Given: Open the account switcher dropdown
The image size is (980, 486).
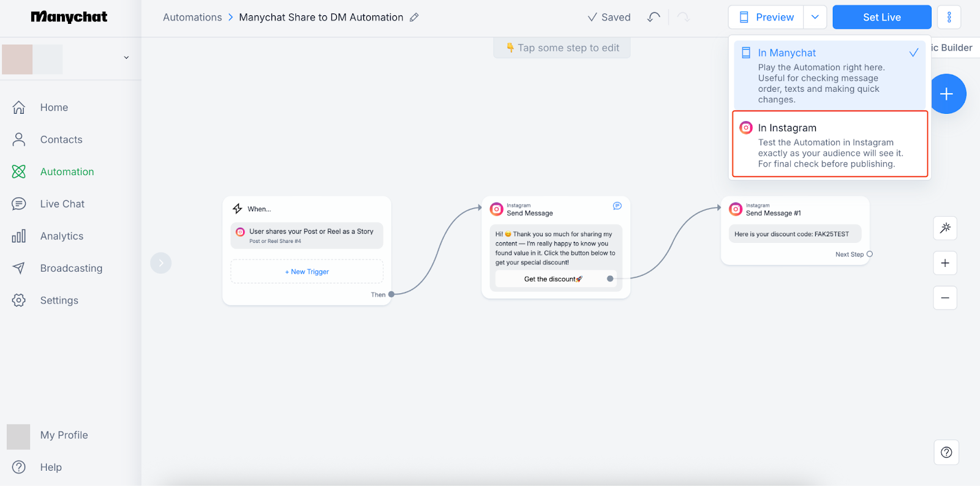Looking at the screenshot, I should click(x=126, y=58).
